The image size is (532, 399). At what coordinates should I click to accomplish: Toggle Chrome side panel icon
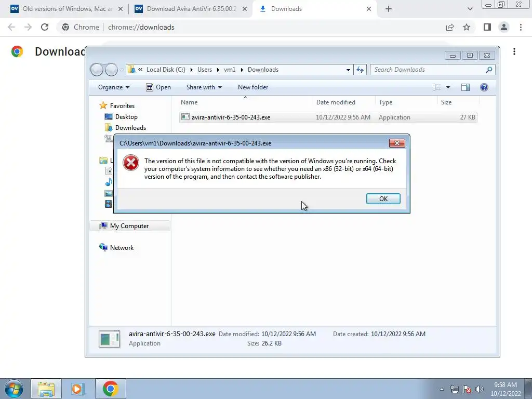487,27
